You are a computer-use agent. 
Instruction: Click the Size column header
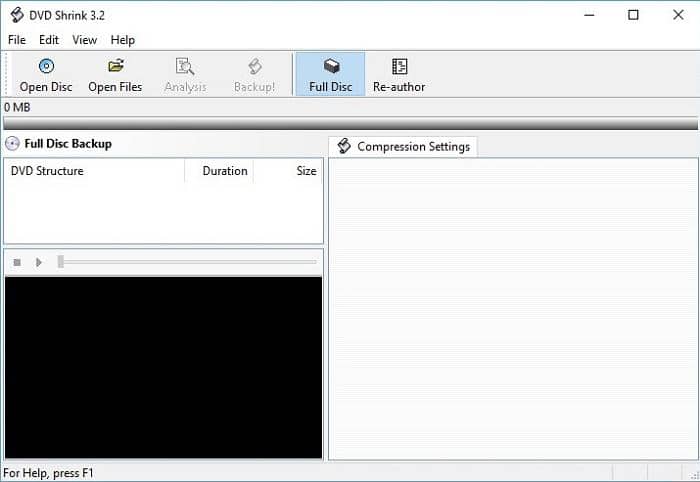[288, 171]
